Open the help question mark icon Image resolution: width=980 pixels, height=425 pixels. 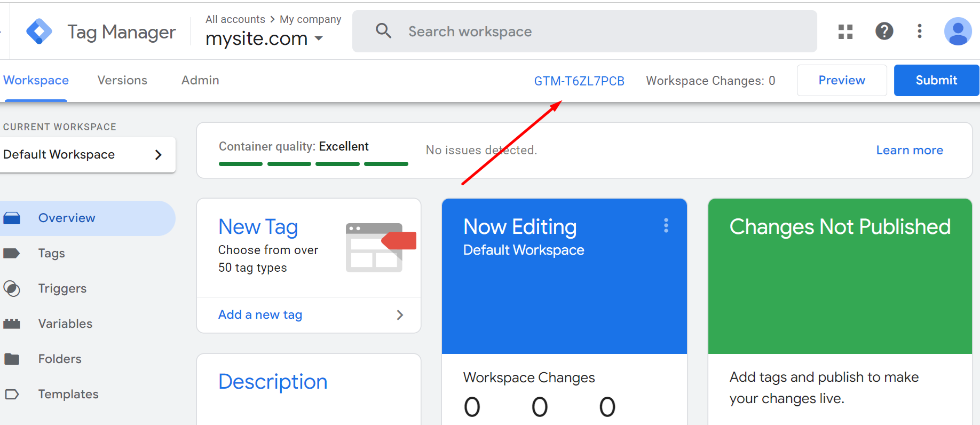(x=884, y=31)
